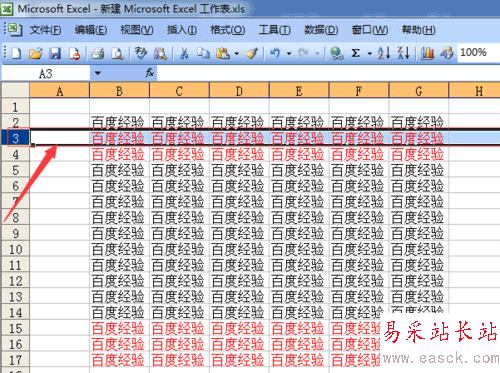Print the worksheet using printer icon

click(98, 53)
